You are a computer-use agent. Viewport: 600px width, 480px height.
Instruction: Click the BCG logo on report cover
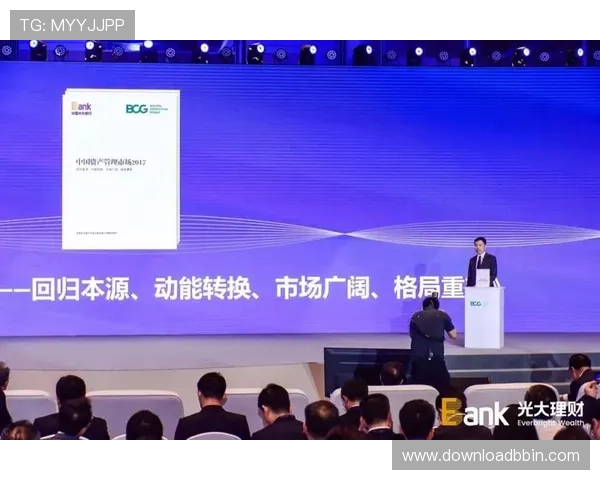pos(137,109)
